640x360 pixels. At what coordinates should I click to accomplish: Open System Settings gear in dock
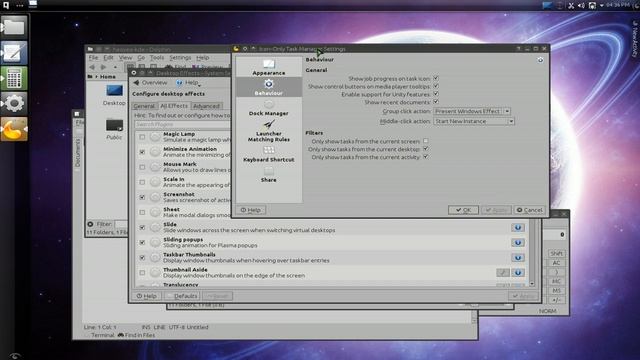point(14,103)
